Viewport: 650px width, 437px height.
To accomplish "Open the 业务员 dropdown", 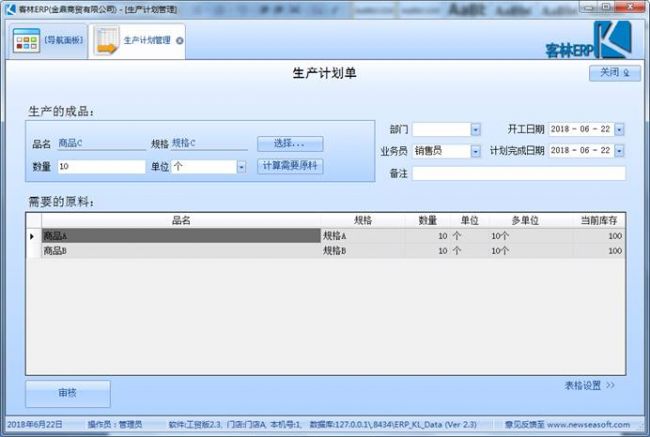I will pos(475,151).
